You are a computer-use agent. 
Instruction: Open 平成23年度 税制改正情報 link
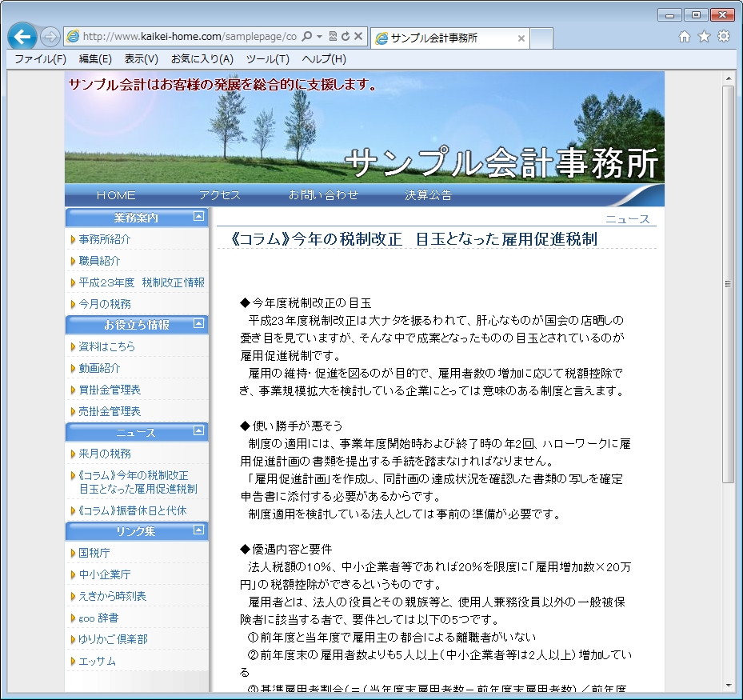click(142, 282)
